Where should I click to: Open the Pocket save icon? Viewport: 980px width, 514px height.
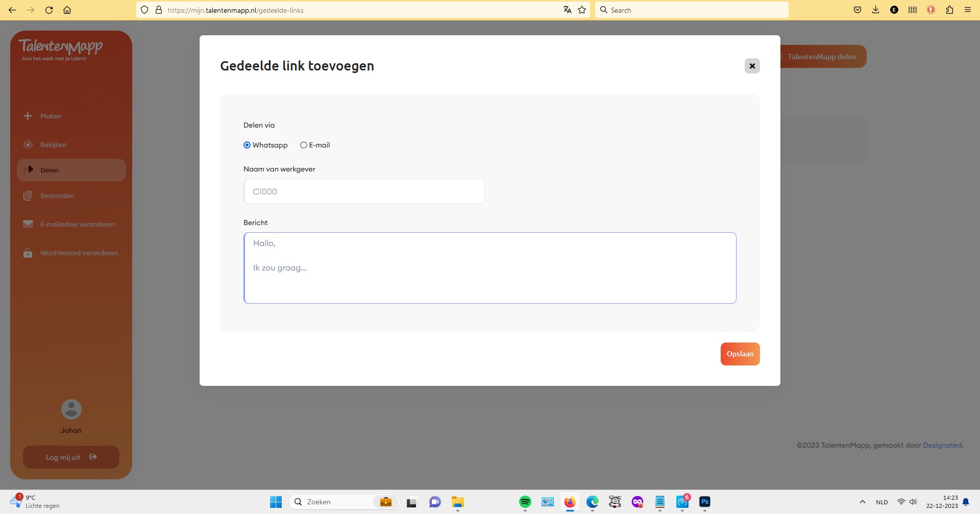click(x=857, y=10)
